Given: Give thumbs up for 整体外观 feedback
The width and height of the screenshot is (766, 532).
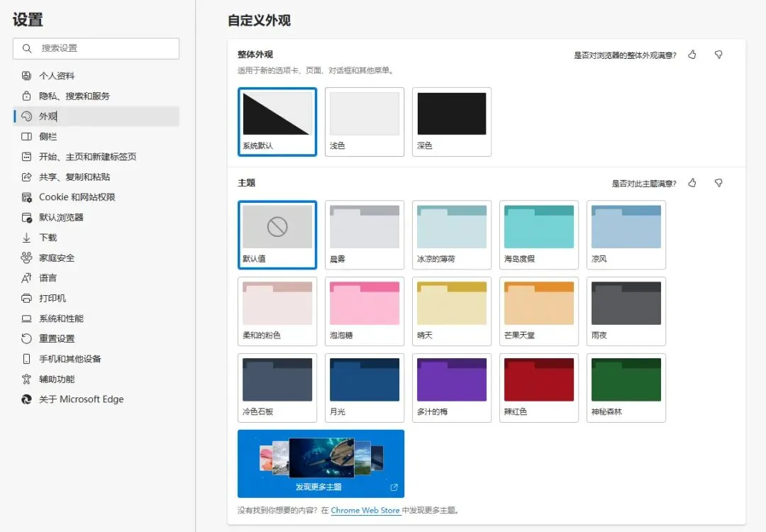Looking at the screenshot, I should 692,55.
